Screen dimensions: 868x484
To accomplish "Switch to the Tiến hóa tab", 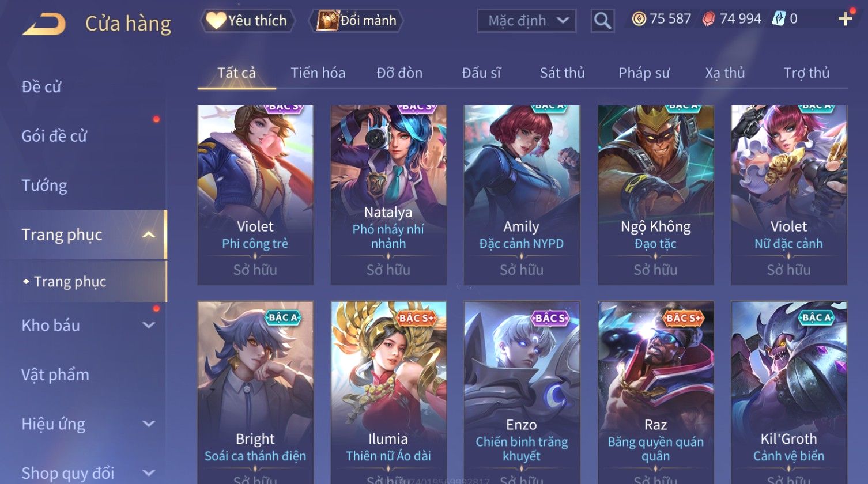I will (318, 73).
